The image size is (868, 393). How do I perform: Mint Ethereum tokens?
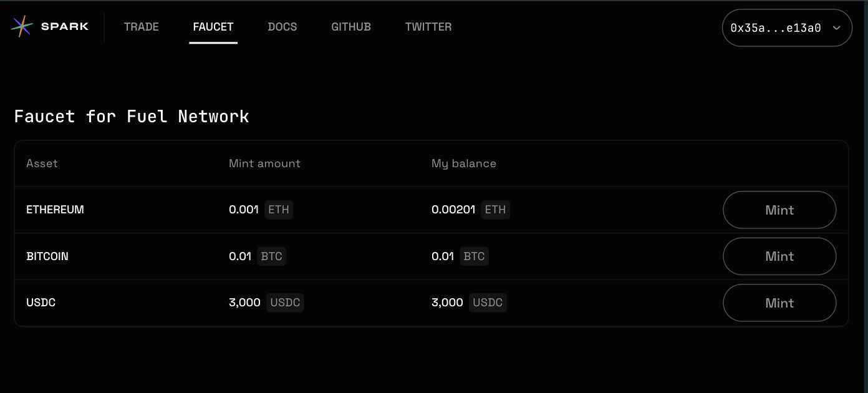pyautogui.click(x=779, y=210)
